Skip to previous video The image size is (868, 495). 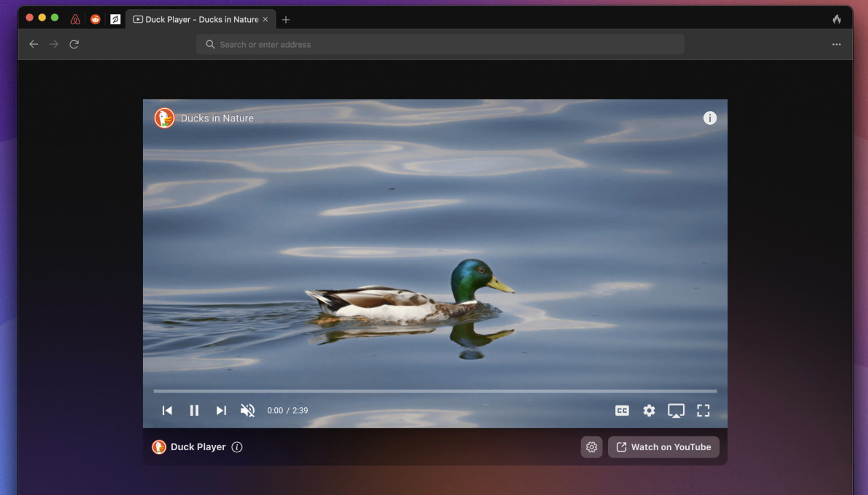coord(167,410)
